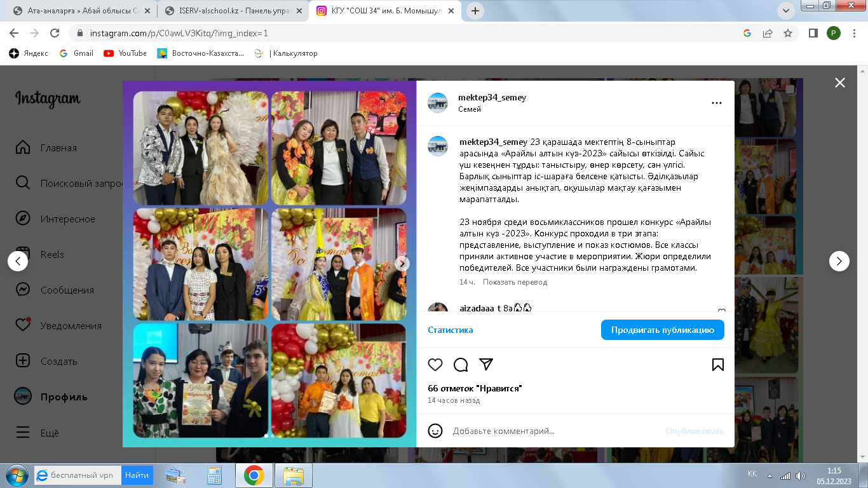The width and height of the screenshot is (868, 488).
Task: Click the Google icon in the address bar
Action: pyautogui.click(x=747, y=33)
